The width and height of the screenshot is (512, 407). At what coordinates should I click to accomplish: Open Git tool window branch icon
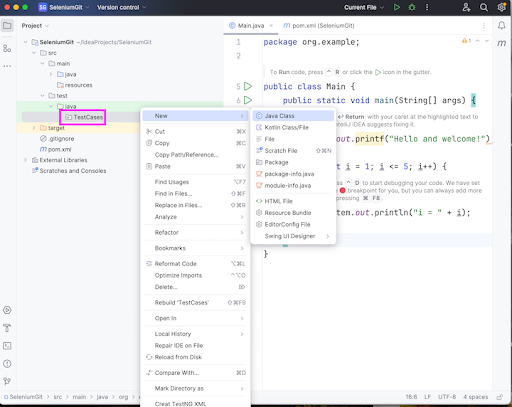7,381
